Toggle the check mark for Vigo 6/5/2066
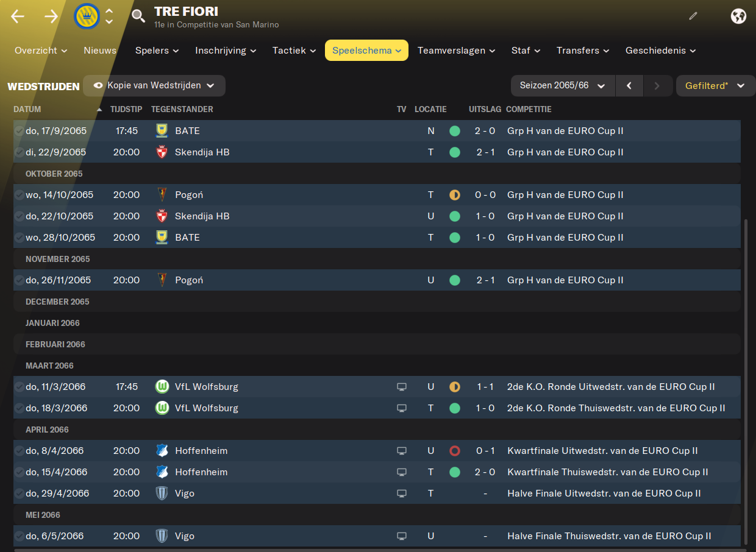This screenshot has height=552, width=756. [x=19, y=536]
